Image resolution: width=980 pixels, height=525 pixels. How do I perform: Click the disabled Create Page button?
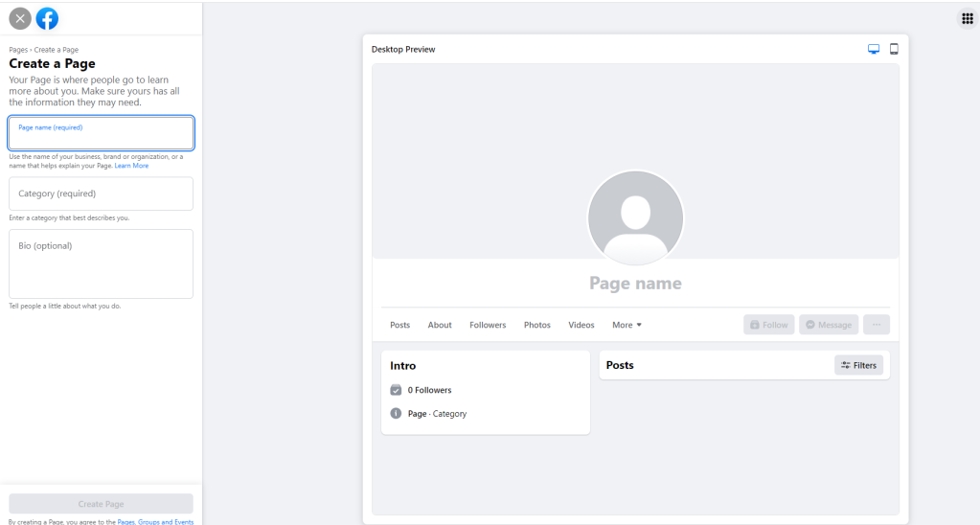click(x=101, y=504)
